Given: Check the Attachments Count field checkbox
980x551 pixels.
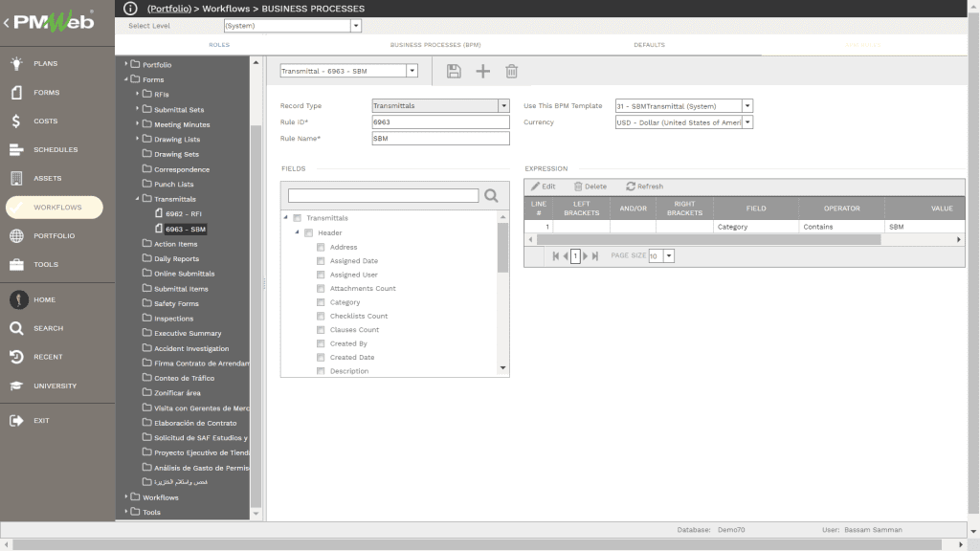Looking at the screenshot, I should tap(321, 289).
